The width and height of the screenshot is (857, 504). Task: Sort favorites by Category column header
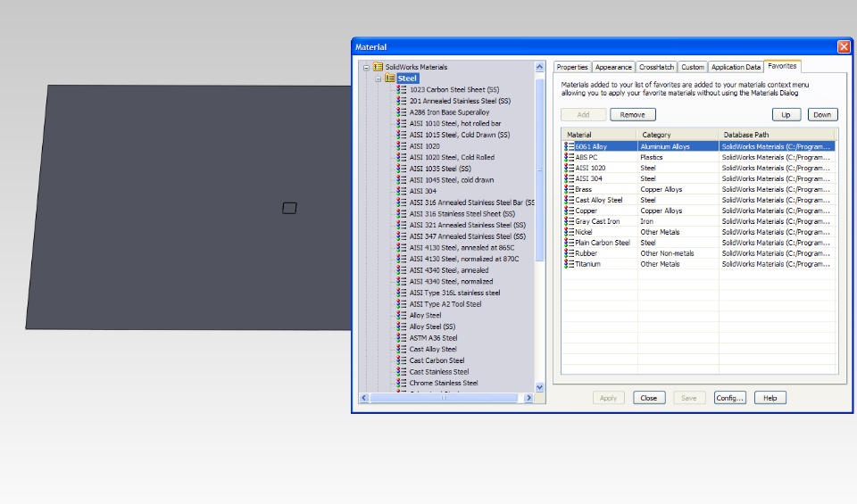coord(678,135)
